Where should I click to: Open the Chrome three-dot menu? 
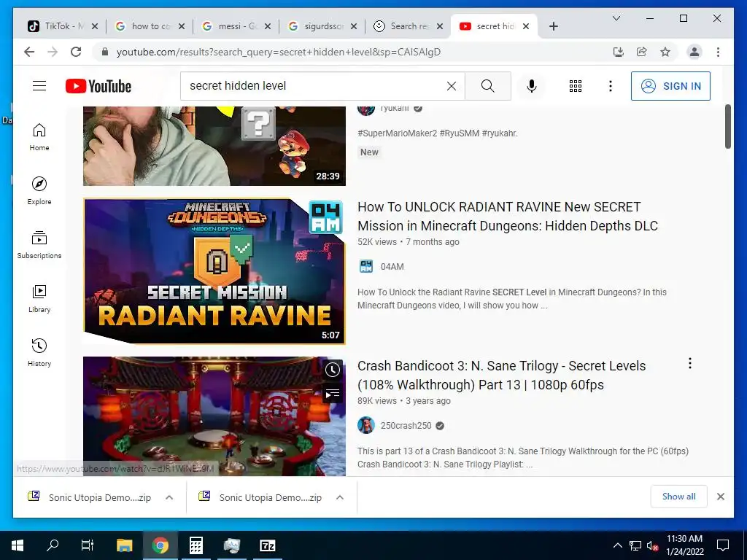click(x=718, y=52)
